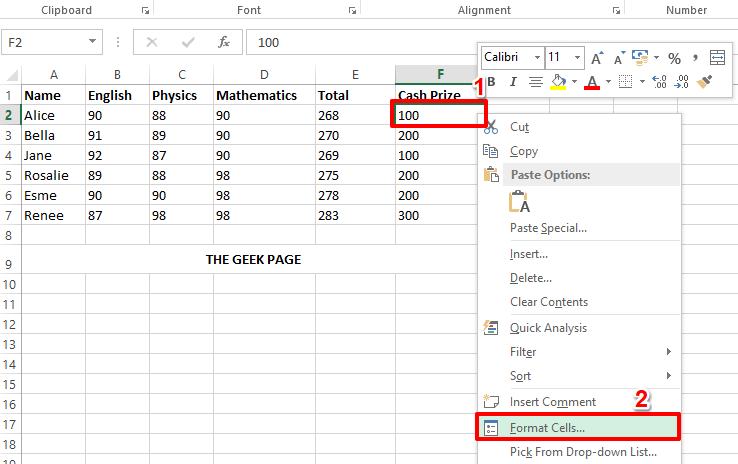Select Paste Special in context menu
Viewport: 738px width, 464px height.
pos(548,227)
